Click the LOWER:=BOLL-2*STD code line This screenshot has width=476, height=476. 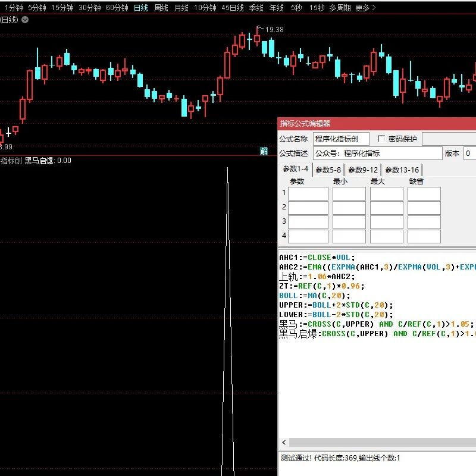pos(336,315)
